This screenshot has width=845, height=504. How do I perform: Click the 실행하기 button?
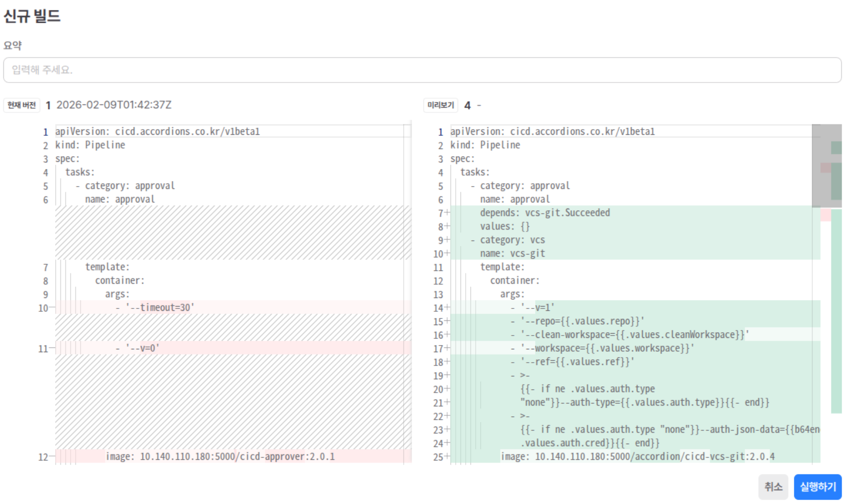[817, 486]
